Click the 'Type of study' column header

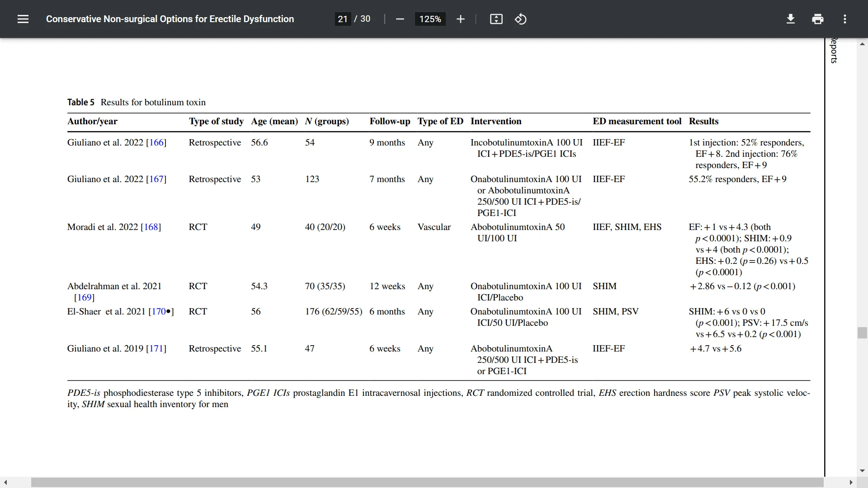216,121
